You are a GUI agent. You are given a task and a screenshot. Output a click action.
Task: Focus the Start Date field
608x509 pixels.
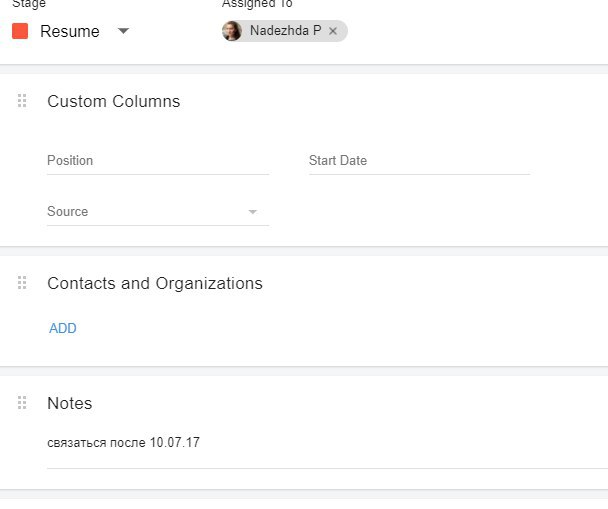(418, 161)
